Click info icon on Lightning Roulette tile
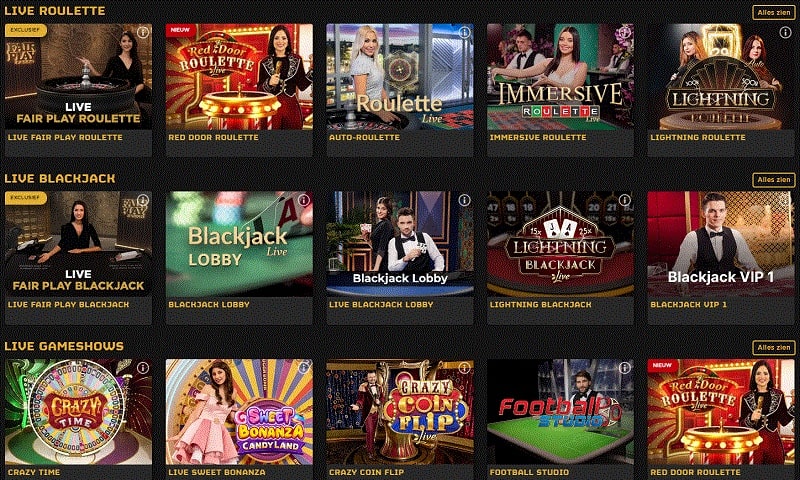Image resolution: width=800 pixels, height=480 pixels. 785,32
